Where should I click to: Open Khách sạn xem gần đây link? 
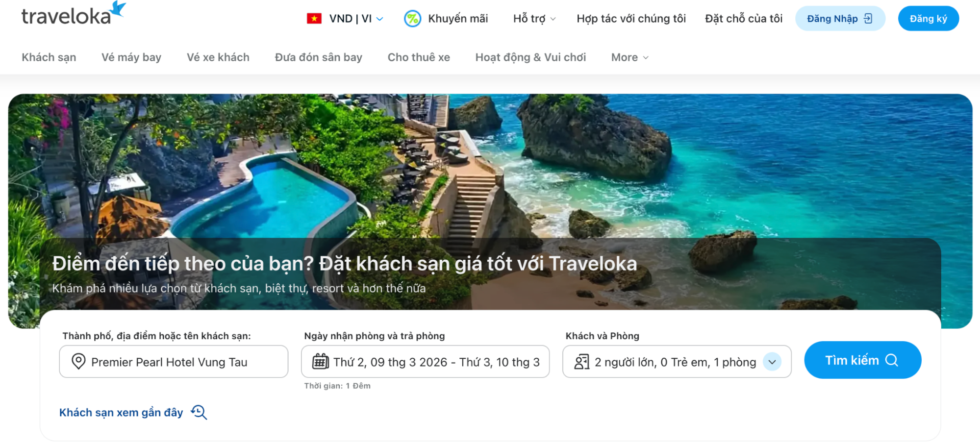point(121,413)
